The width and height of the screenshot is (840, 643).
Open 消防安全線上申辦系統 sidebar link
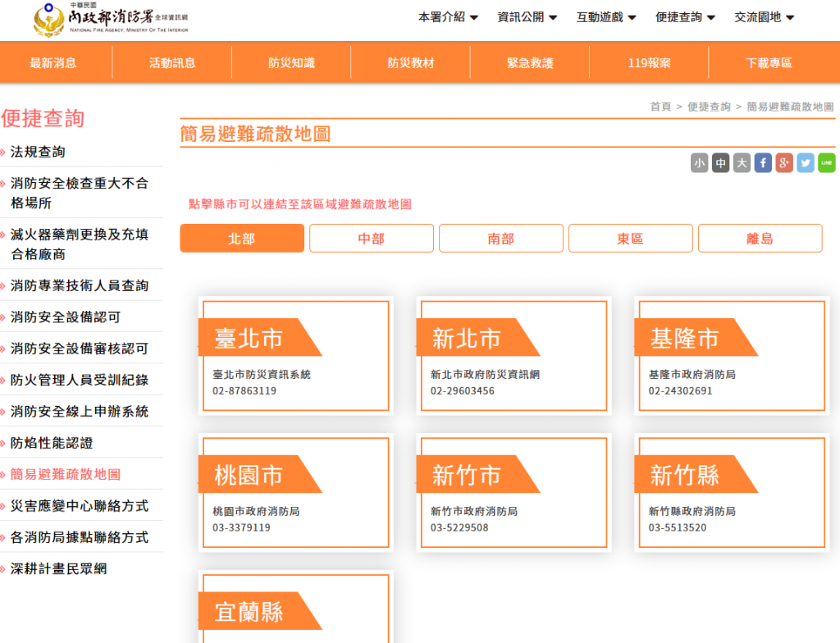pos(80,412)
